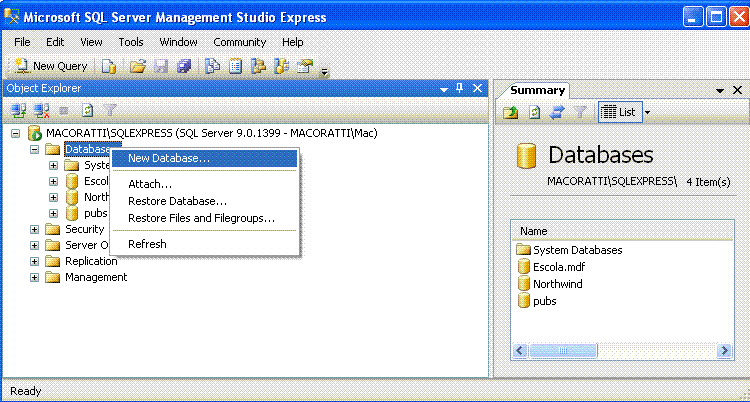
Task: Collapse the MACORATTI\SQLEXPRESS server node
Action: coord(16,134)
